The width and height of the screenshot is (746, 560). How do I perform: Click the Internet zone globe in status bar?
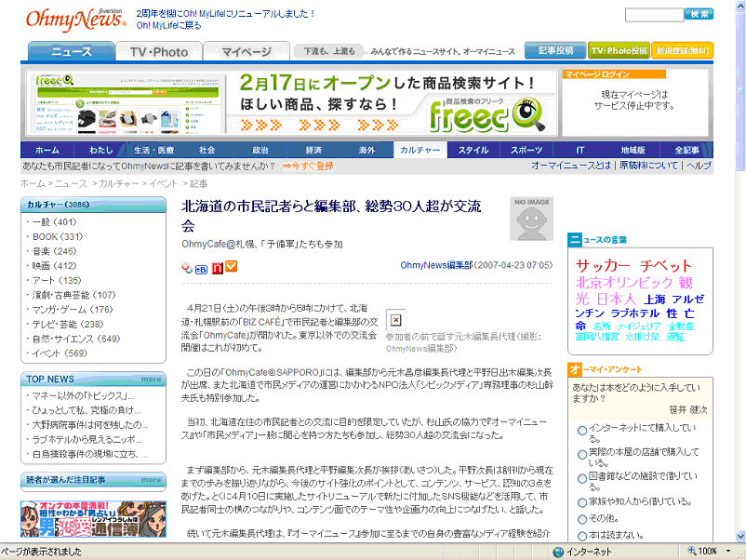click(558, 552)
